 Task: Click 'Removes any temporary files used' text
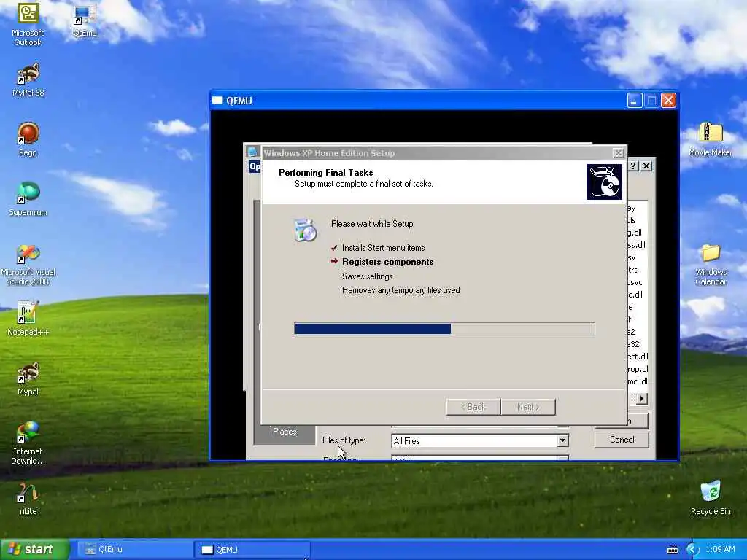click(400, 290)
